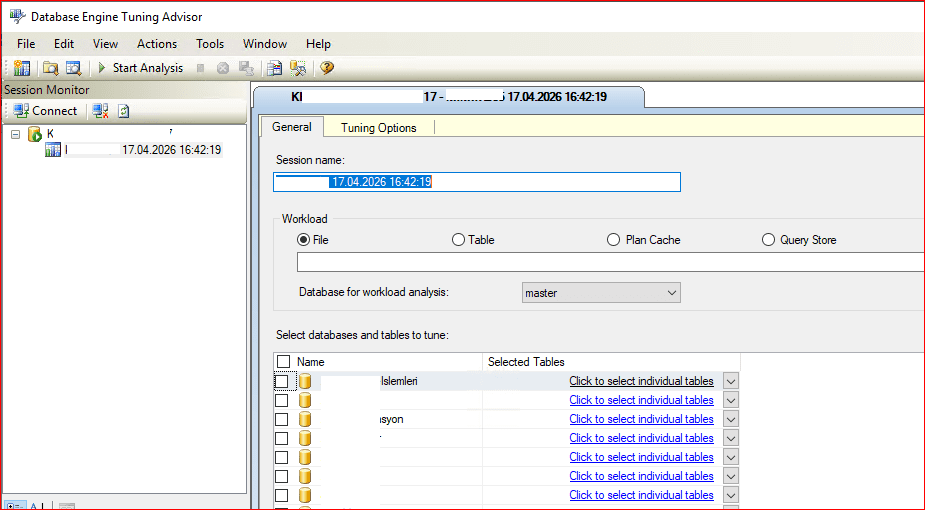
Task: Open Help with the question mark icon
Action: (327, 68)
